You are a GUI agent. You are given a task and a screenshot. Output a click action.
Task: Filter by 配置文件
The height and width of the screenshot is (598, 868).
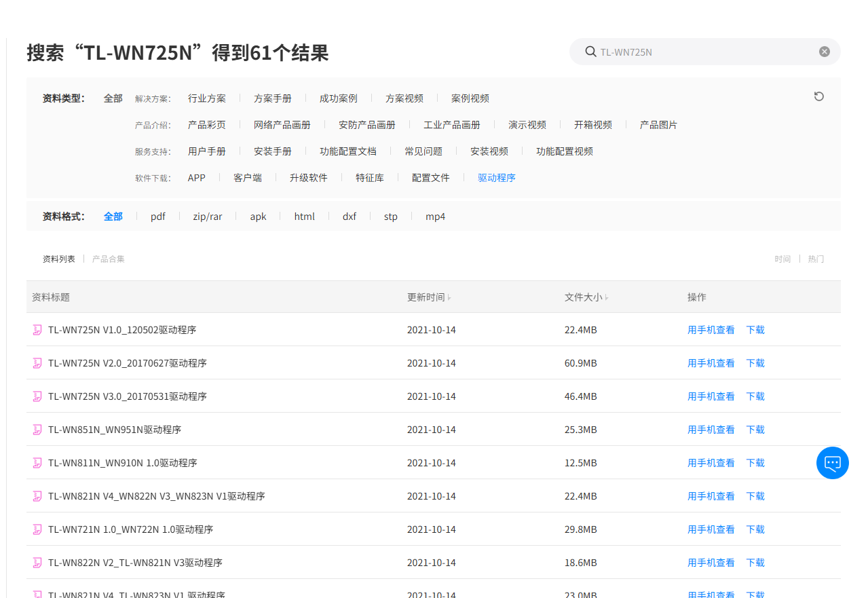(431, 178)
